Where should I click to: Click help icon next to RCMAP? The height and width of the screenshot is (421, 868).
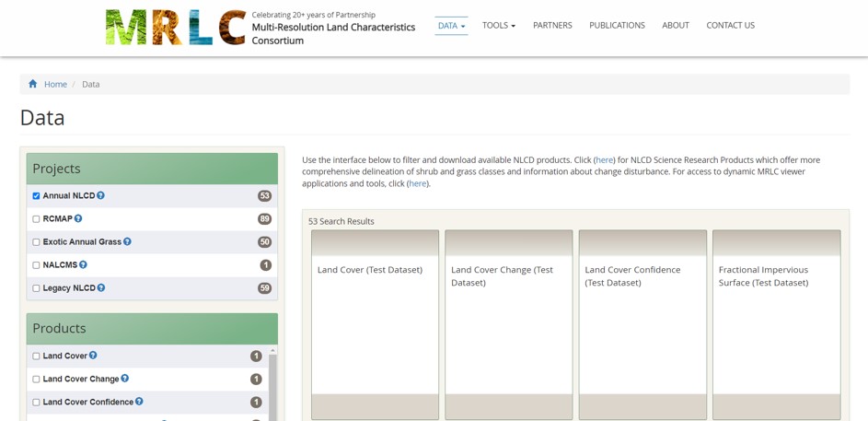pos(78,218)
